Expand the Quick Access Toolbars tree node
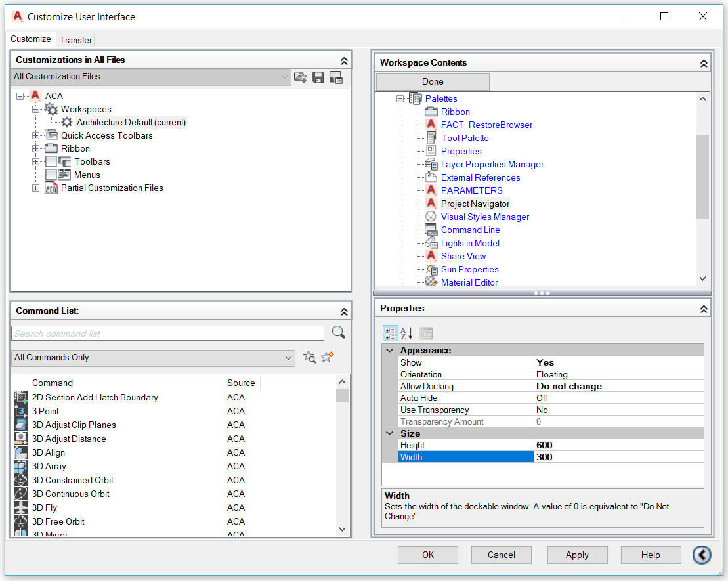 click(x=37, y=135)
